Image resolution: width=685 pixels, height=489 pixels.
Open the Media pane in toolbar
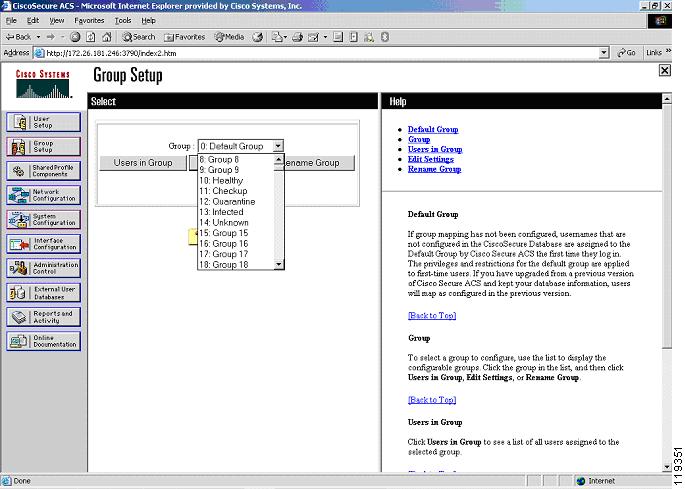coord(229,37)
